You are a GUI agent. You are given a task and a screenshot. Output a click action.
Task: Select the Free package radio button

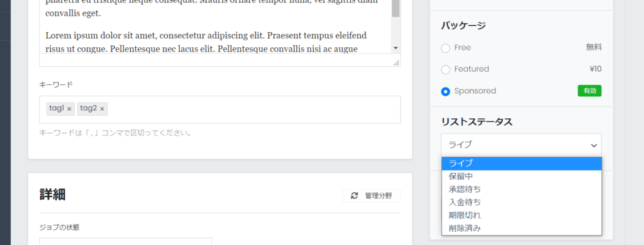pos(446,48)
